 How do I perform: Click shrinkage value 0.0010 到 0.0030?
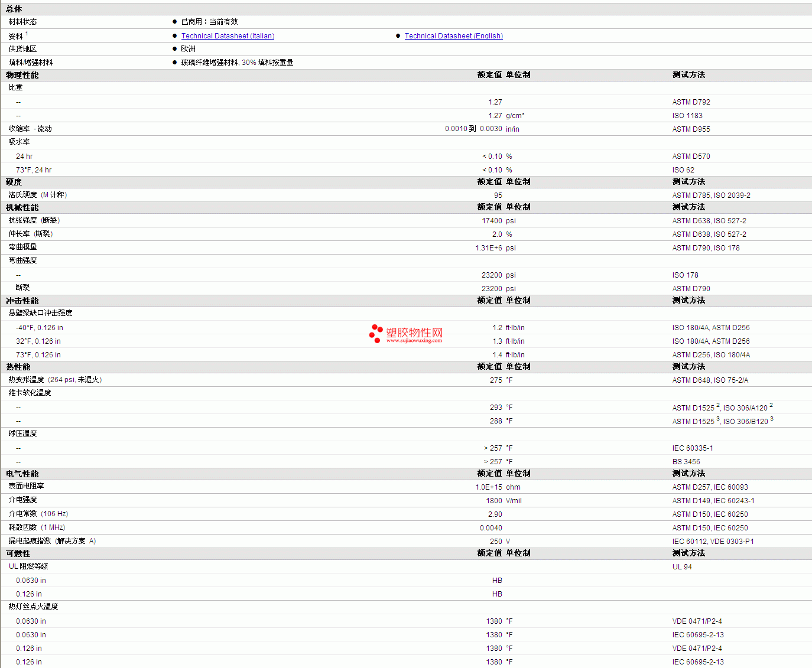click(x=473, y=129)
